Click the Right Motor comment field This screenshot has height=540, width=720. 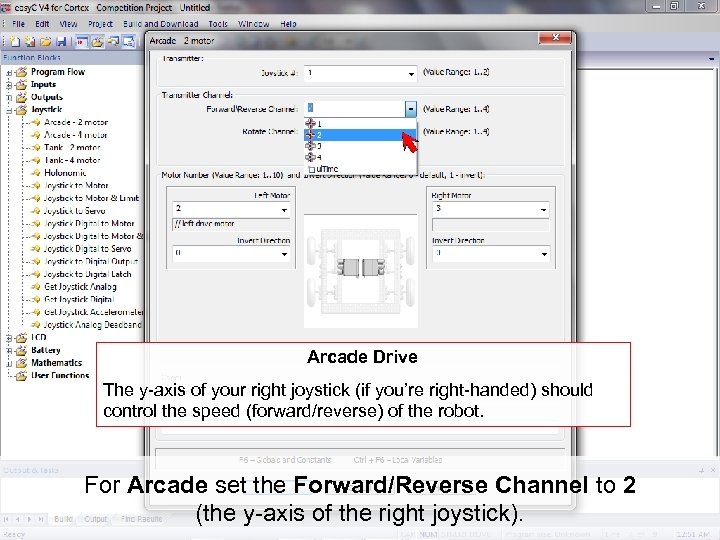(x=491, y=225)
